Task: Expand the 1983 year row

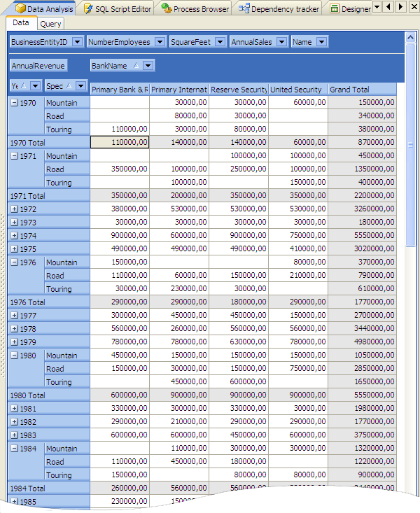Action: pos(14,435)
